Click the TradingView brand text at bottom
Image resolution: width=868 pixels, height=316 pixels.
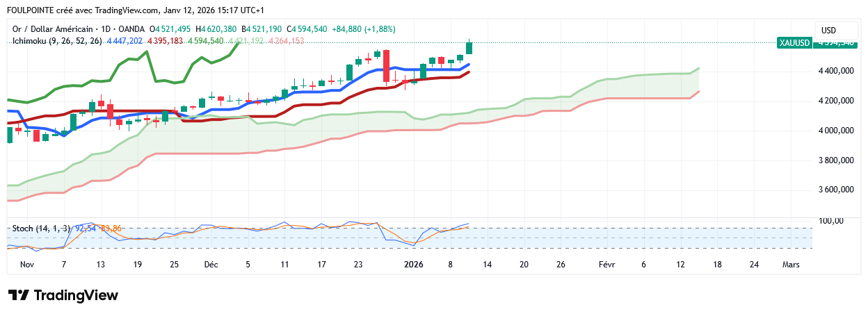76,295
